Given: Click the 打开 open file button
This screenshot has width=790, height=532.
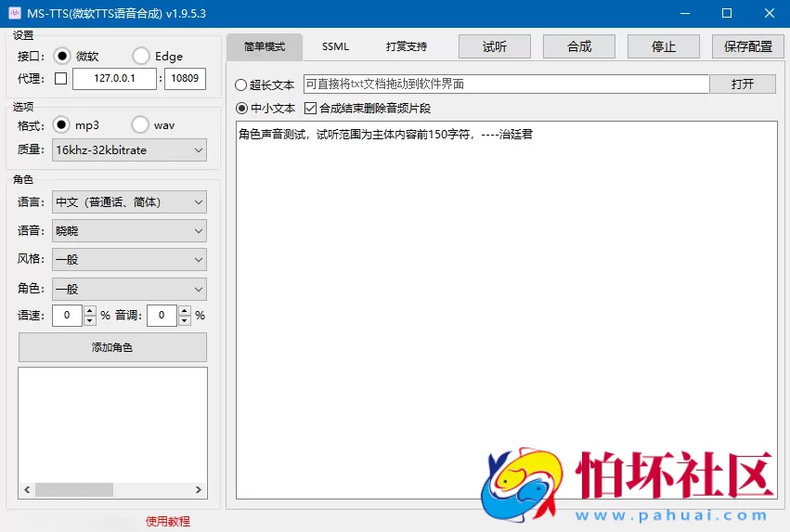Looking at the screenshot, I should coord(743,84).
